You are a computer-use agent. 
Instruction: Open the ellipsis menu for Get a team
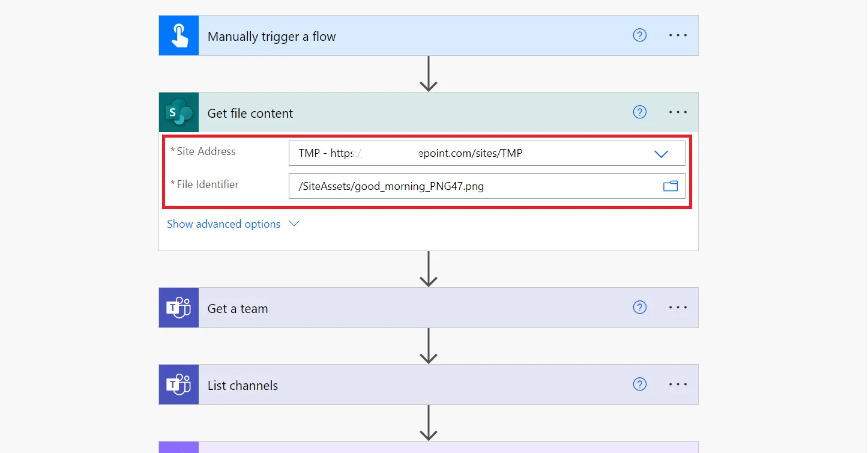click(x=678, y=308)
